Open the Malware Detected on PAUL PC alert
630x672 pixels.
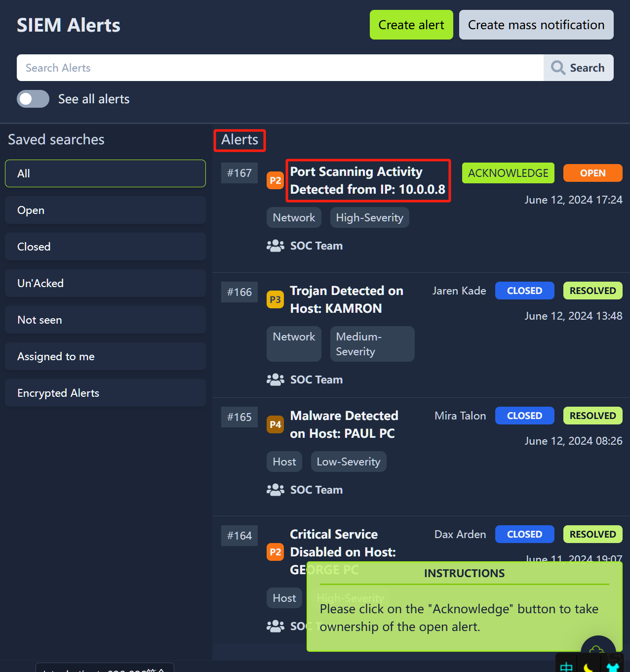coord(344,424)
